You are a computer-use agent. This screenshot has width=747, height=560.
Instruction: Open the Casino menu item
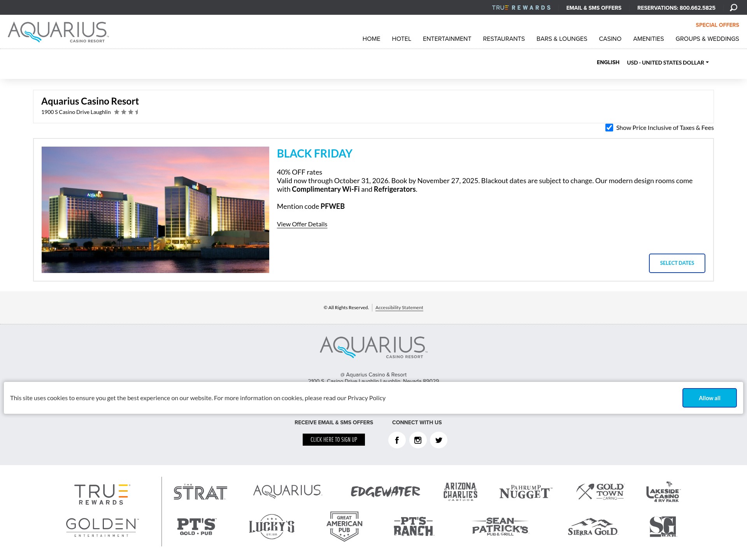pos(610,39)
